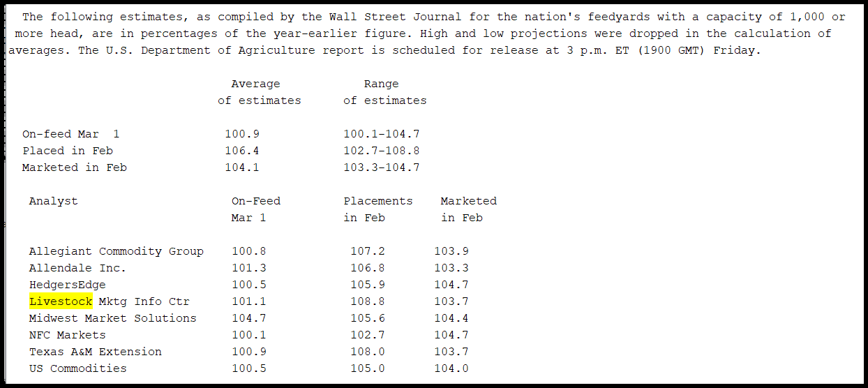868x388 pixels.
Task: Click the Average of estimates heading
Action: (x=260, y=92)
